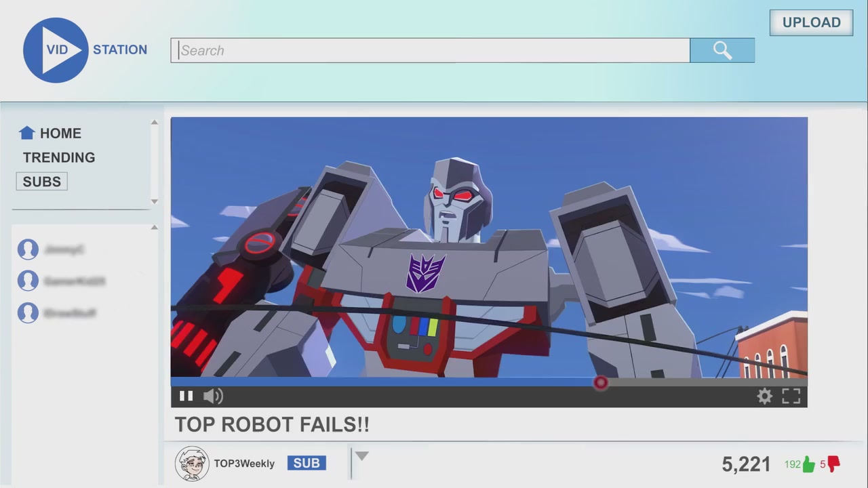868x488 pixels.
Task: Focus the Search input field
Action: point(431,50)
